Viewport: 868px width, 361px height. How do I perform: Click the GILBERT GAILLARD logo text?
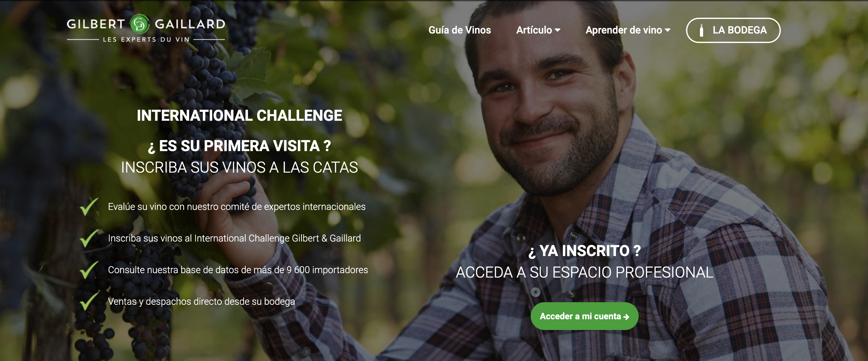146,24
